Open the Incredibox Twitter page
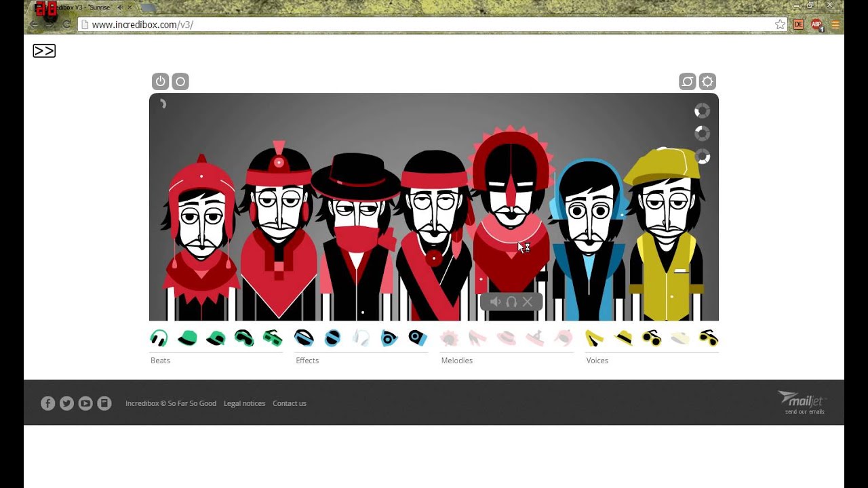Viewport: 868px width, 488px height. coord(66,403)
